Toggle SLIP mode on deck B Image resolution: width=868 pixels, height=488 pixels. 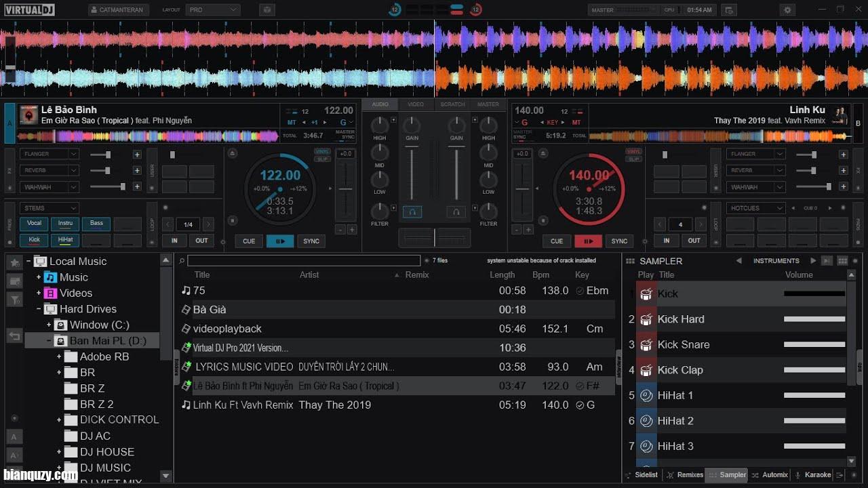(634, 159)
